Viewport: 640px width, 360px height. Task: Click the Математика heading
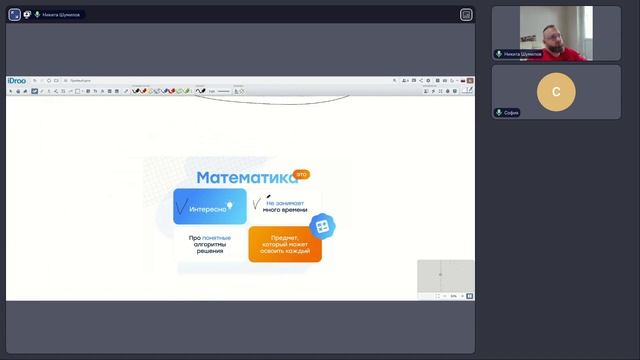(247, 178)
